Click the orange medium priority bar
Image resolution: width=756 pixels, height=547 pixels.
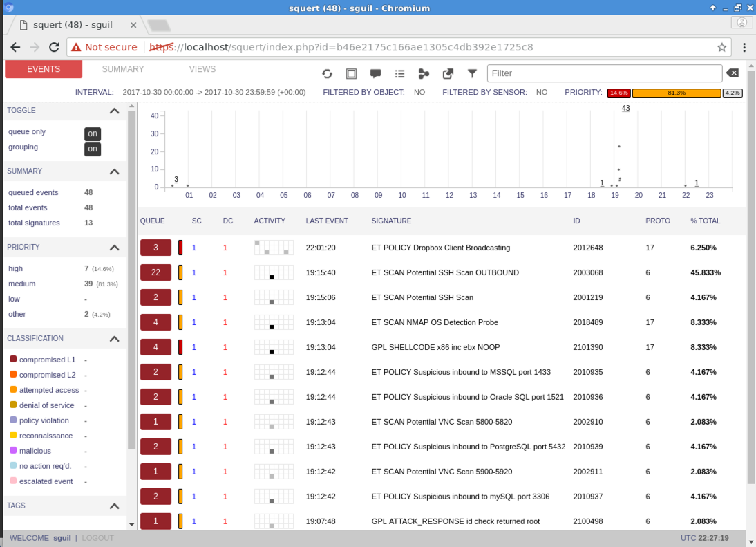click(x=677, y=93)
